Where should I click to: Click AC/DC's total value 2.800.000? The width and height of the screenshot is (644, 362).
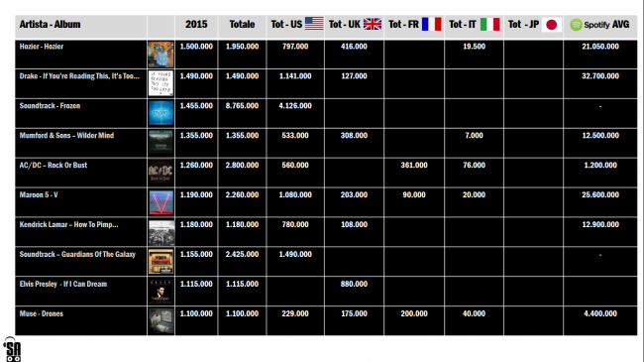tap(242, 165)
